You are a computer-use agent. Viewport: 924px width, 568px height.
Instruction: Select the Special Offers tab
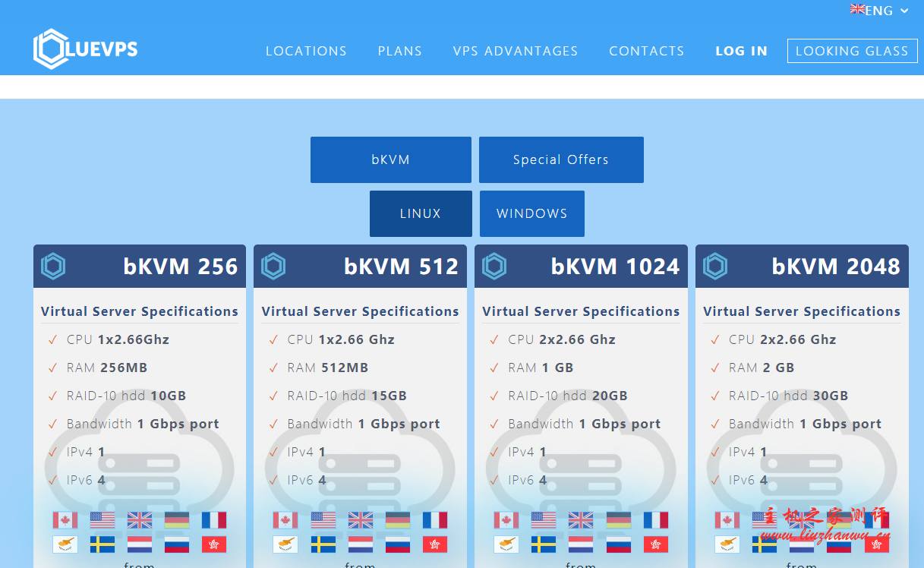(561, 159)
